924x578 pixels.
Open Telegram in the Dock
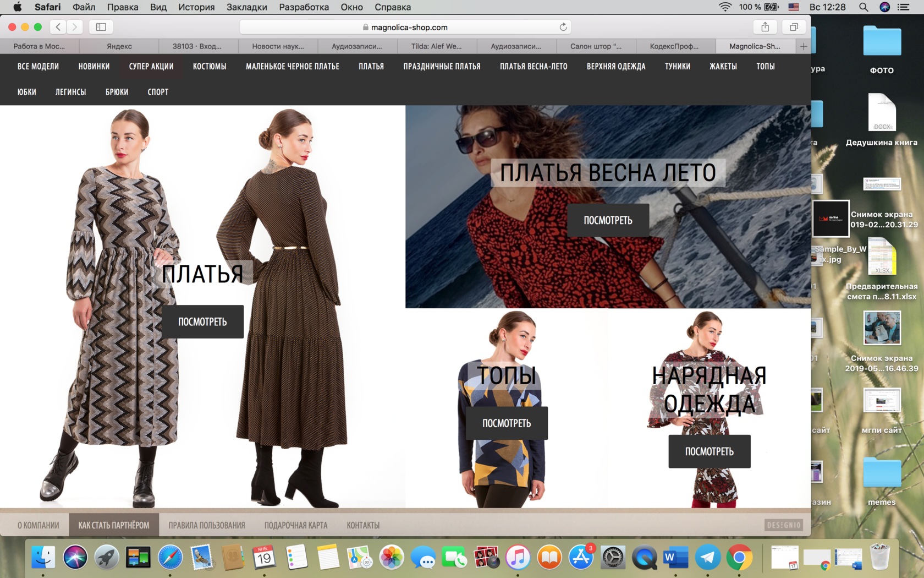[x=708, y=558]
